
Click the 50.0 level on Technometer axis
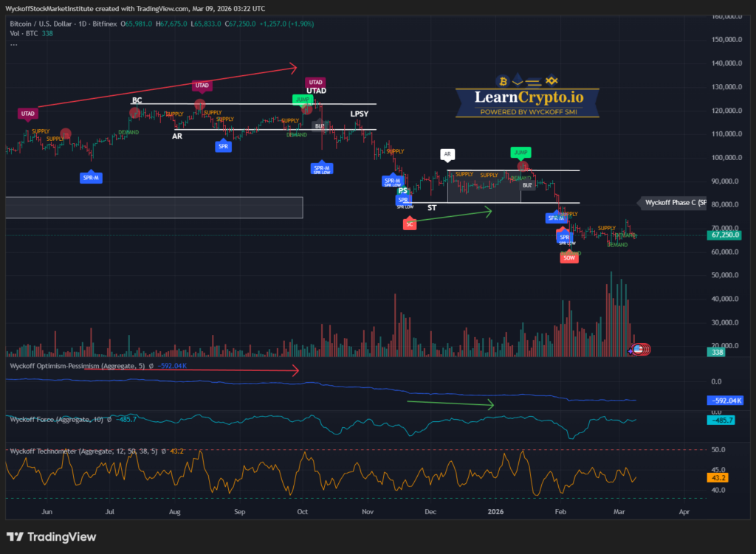pos(718,450)
